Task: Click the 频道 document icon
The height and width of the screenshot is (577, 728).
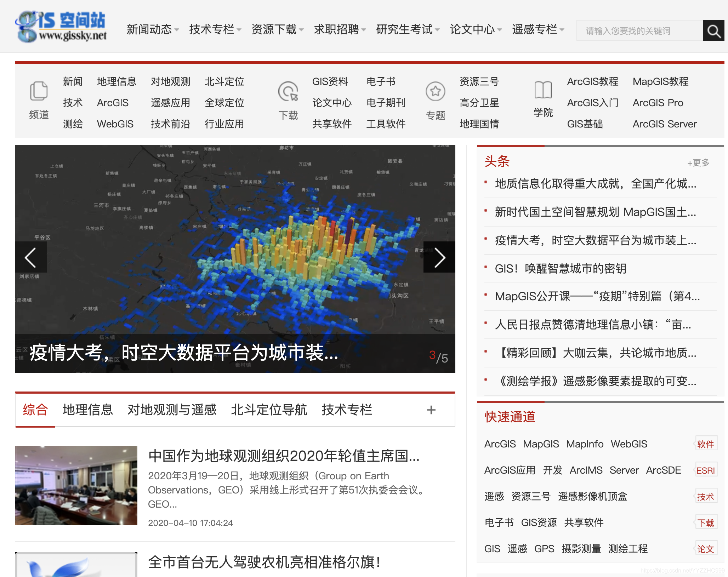Action: (x=39, y=91)
